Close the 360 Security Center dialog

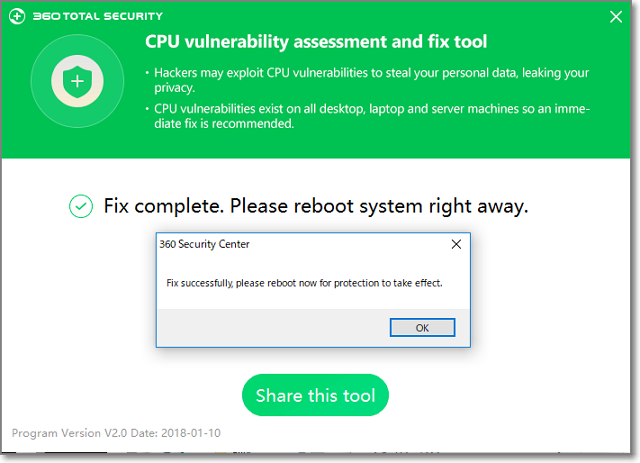[456, 243]
